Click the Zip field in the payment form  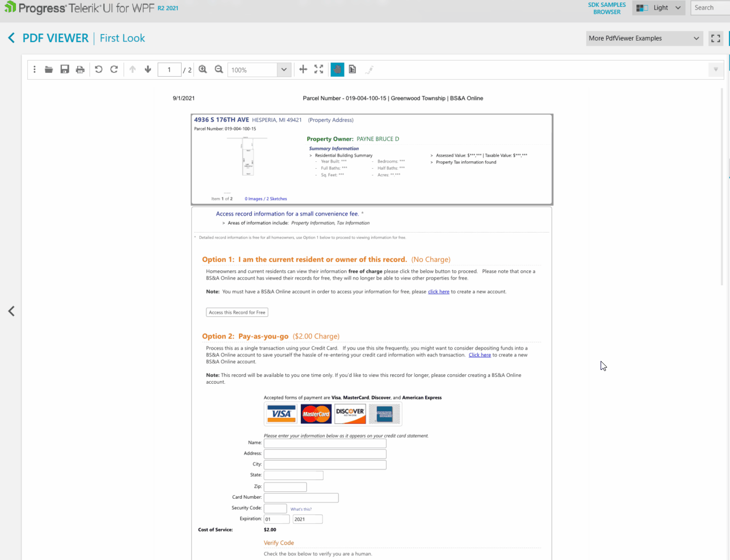(285, 487)
